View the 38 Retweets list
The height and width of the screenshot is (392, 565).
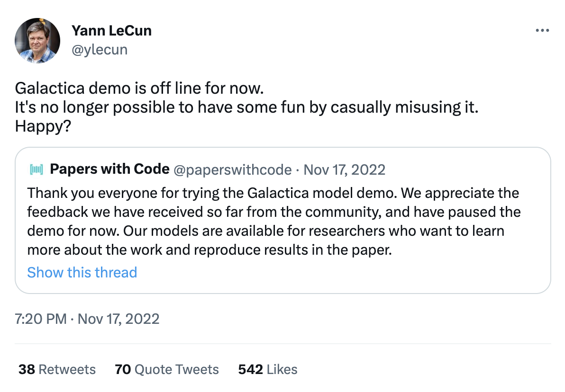click(x=57, y=369)
